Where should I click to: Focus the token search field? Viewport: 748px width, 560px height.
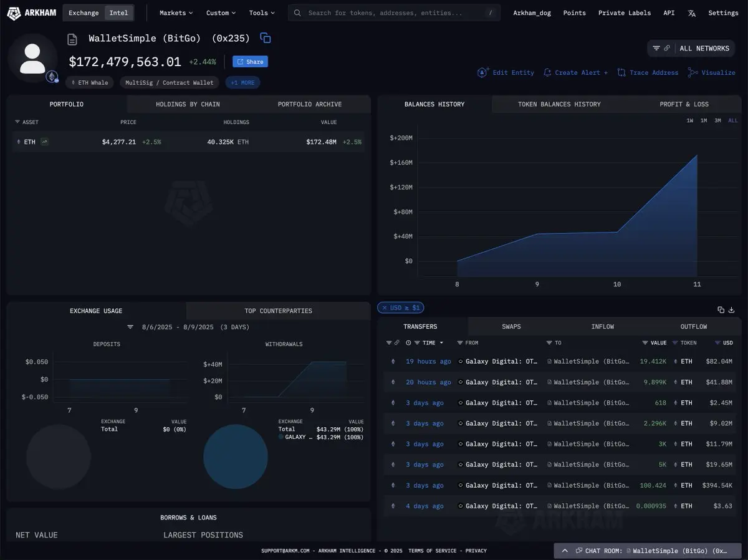(x=394, y=12)
